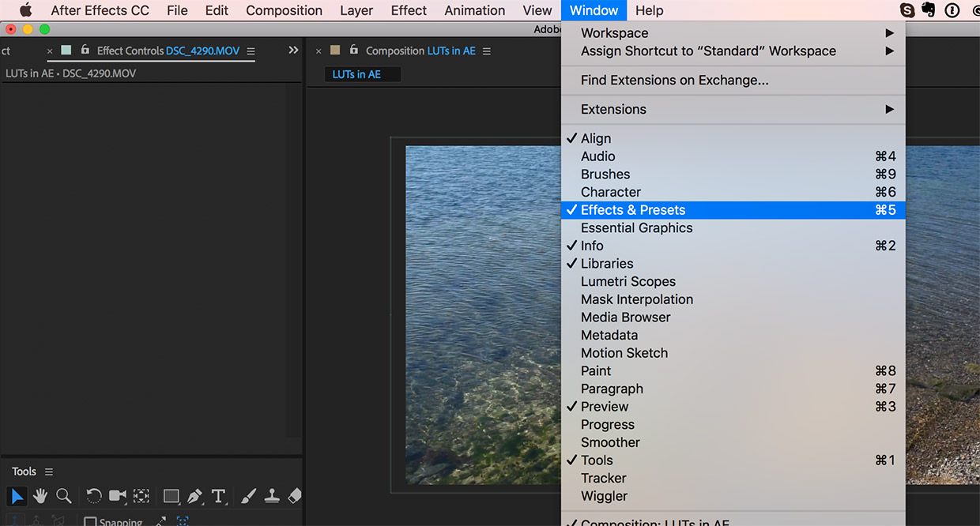Click the Composition label color swatch
The height and width of the screenshot is (526, 980).
pos(335,50)
